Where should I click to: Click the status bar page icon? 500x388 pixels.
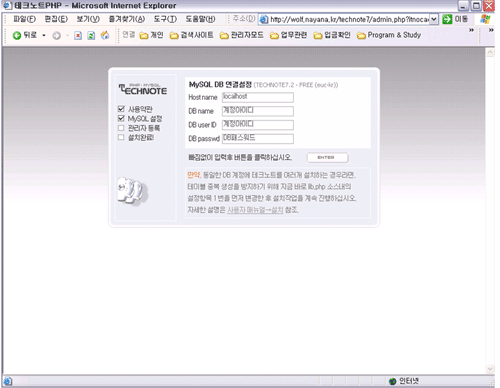tap(7, 381)
